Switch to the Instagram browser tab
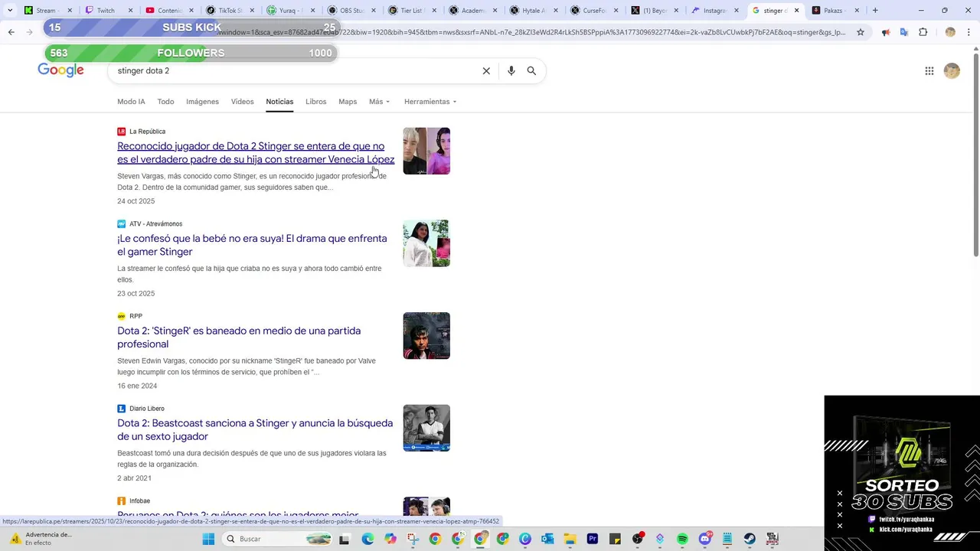This screenshot has width=980, height=551. click(715, 11)
